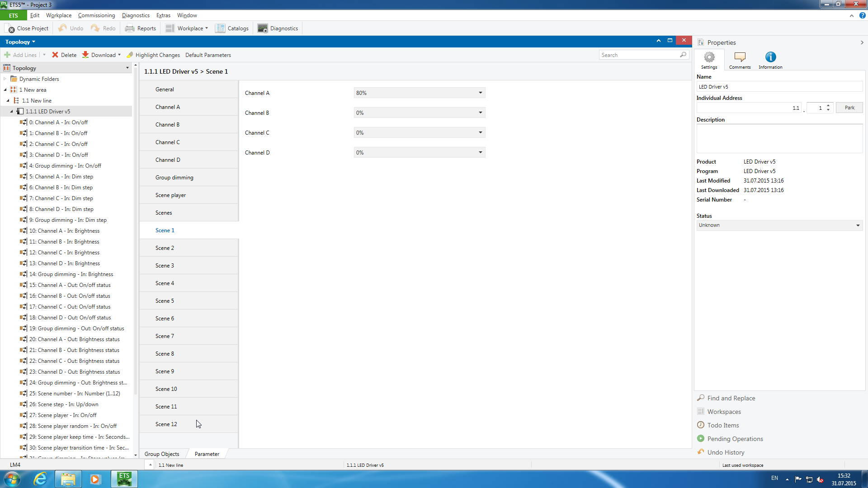Viewport: 868px width, 488px height.
Task: Launch Internet Explorer from the taskbar
Action: 41,479
